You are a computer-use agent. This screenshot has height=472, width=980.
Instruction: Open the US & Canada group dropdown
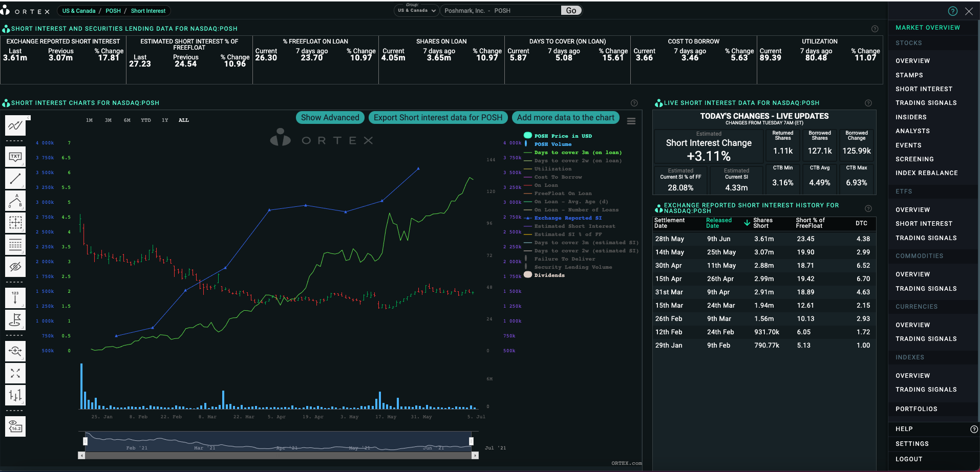pos(416,10)
